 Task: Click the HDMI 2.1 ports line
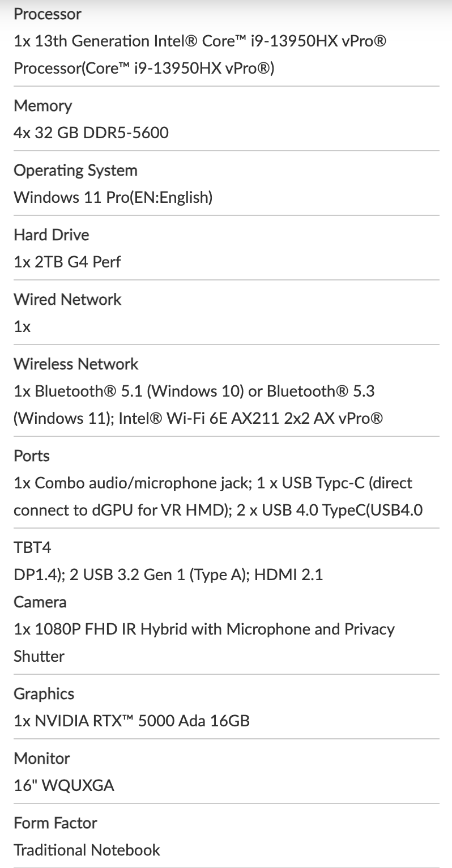[x=168, y=575]
